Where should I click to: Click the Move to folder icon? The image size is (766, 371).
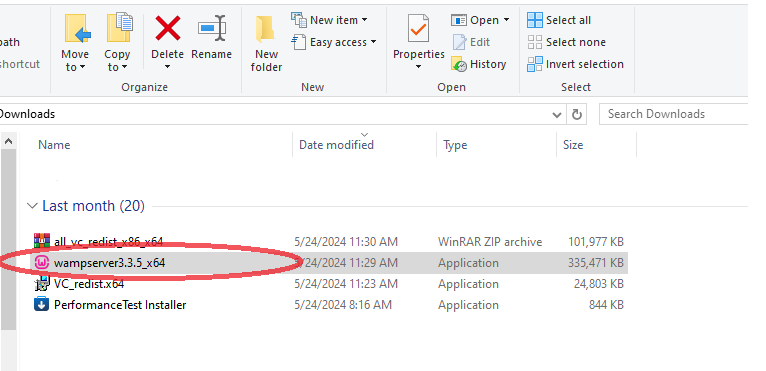coord(77,29)
